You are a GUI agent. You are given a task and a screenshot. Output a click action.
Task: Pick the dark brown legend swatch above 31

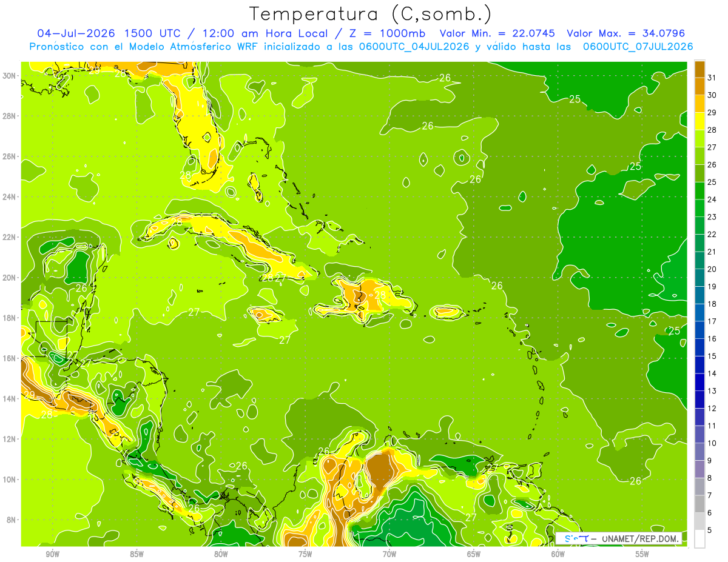699,69
